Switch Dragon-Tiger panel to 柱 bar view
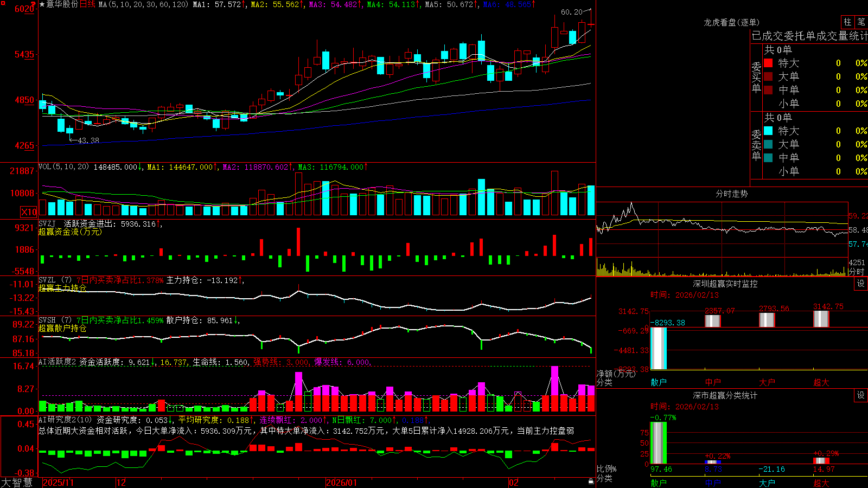The image size is (868, 488). pos(847,22)
